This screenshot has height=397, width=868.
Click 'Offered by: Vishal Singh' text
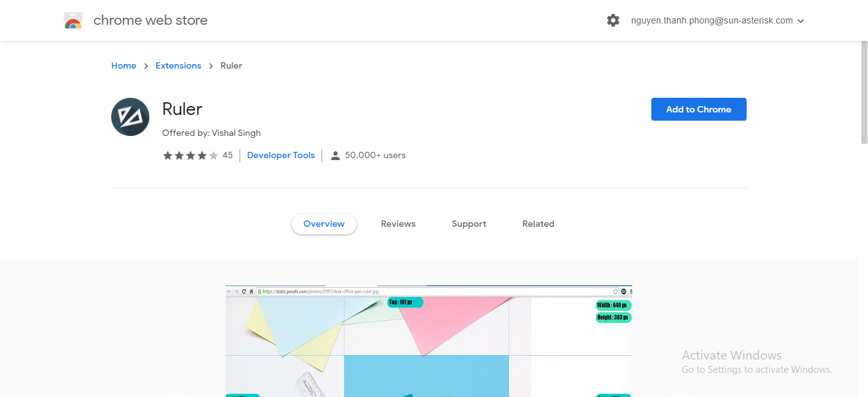[x=212, y=133]
